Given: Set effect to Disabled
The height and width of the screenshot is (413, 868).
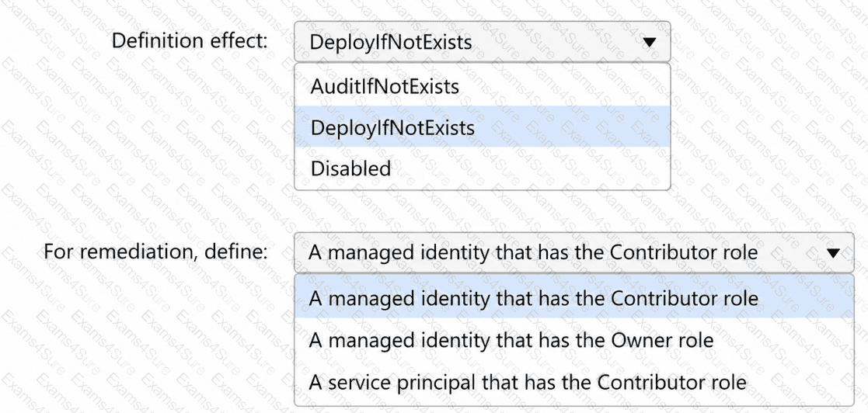Looking at the screenshot, I should click(351, 168).
